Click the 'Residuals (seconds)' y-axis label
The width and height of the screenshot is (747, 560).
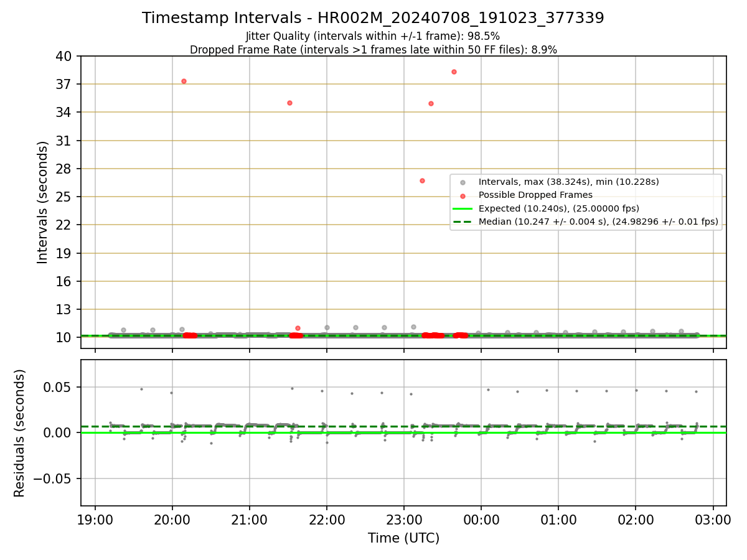click(20, 433)
